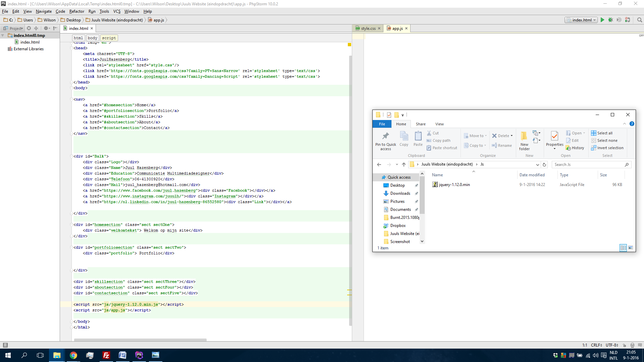The image size is (644, 362).
Task: Collapse the index.html0.tmp project tree node
Action: pos(3,36)
